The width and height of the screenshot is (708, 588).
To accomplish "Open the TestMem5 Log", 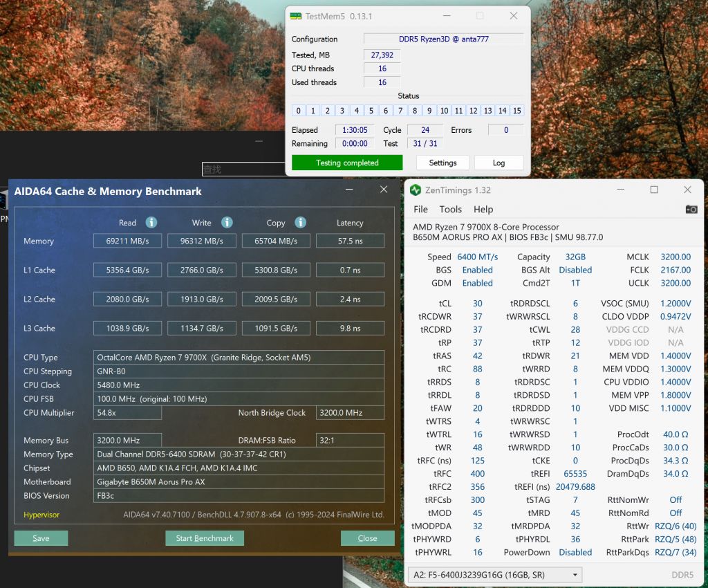I will coord(499,163).
